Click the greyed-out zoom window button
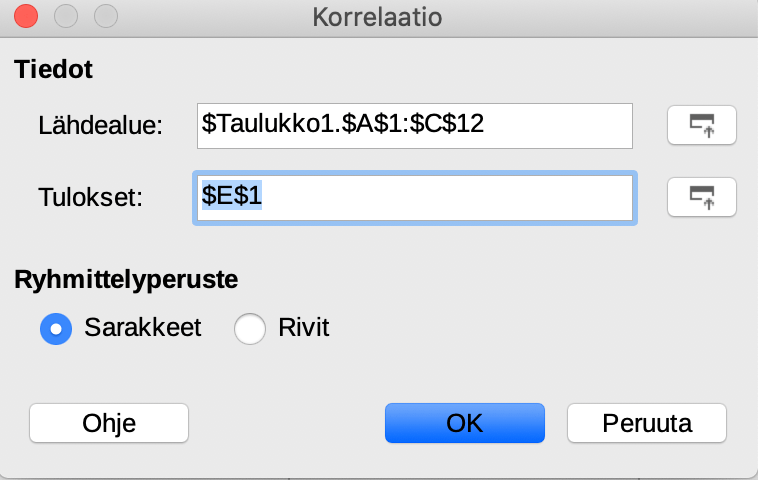Viewport: 758px width, 480px height. (x=103, y=17)
